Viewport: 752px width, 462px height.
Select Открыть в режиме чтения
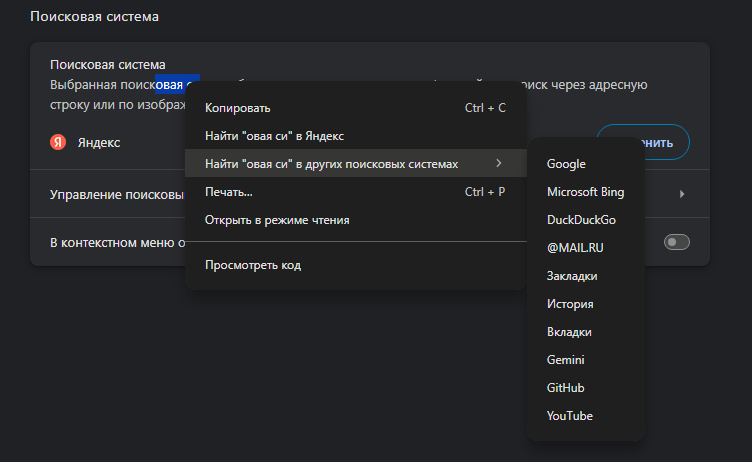pyautogui.click(x=277, y=219)
